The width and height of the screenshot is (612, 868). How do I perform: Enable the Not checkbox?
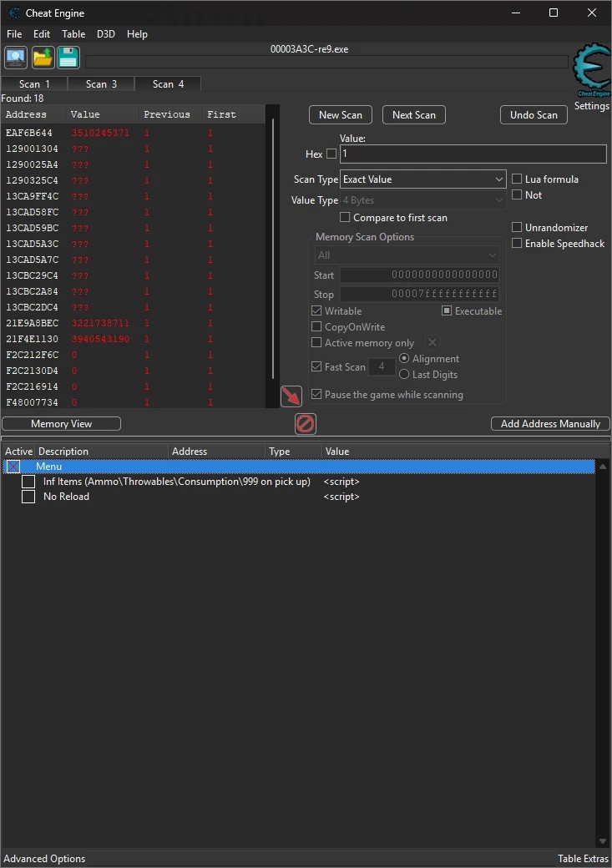[x=517, y=194]
